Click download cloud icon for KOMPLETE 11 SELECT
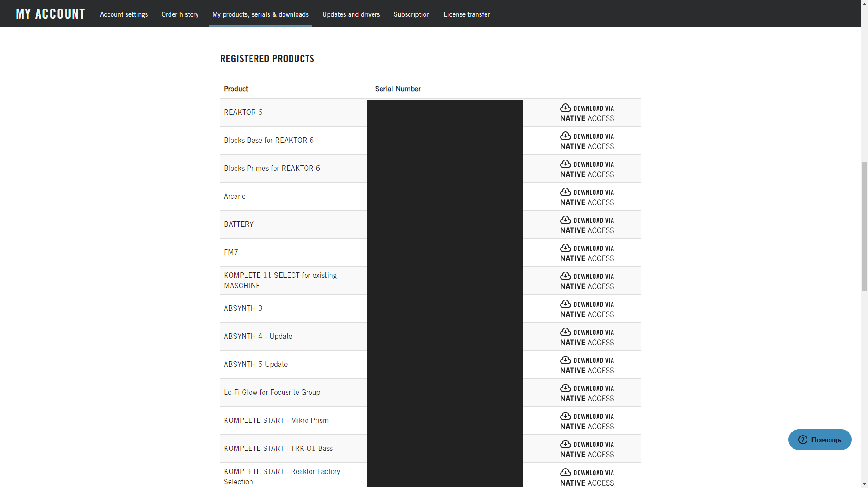The width and height of the screenshot is (868, 488). (566, 276)
